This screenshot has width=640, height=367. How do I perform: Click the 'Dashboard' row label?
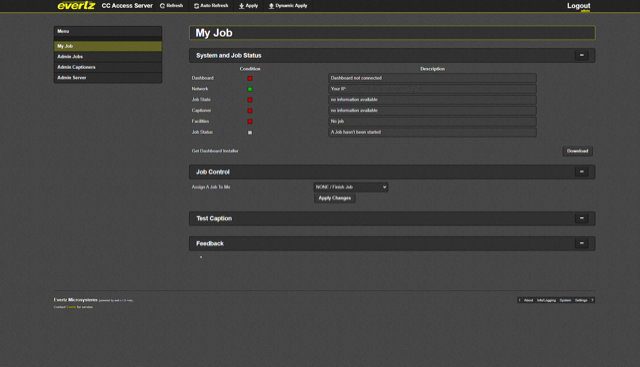pyautogui.click(x=202, y=78)
